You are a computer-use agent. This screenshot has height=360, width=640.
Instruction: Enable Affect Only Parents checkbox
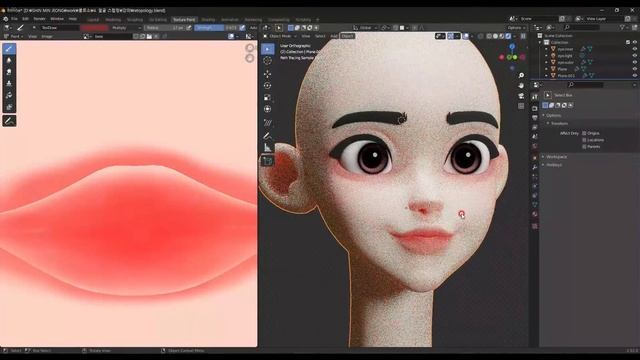(584, 146)
